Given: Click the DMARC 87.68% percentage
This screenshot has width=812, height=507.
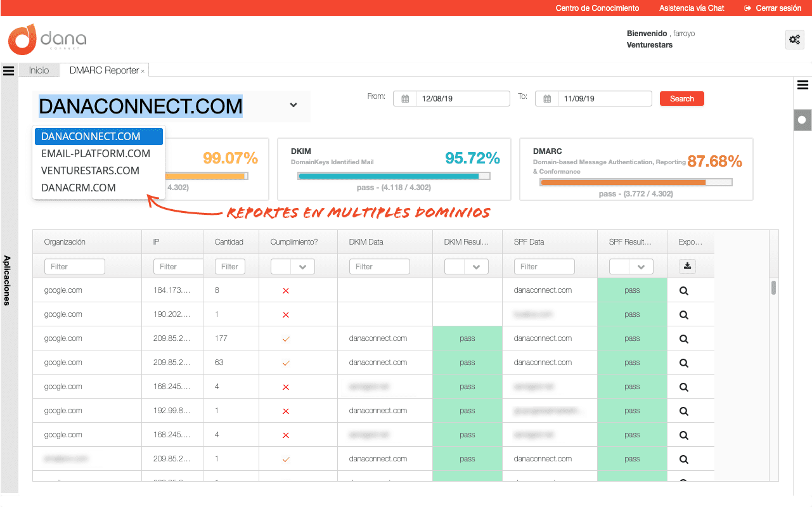Looking at the screenshot, I should coord(714,162).
